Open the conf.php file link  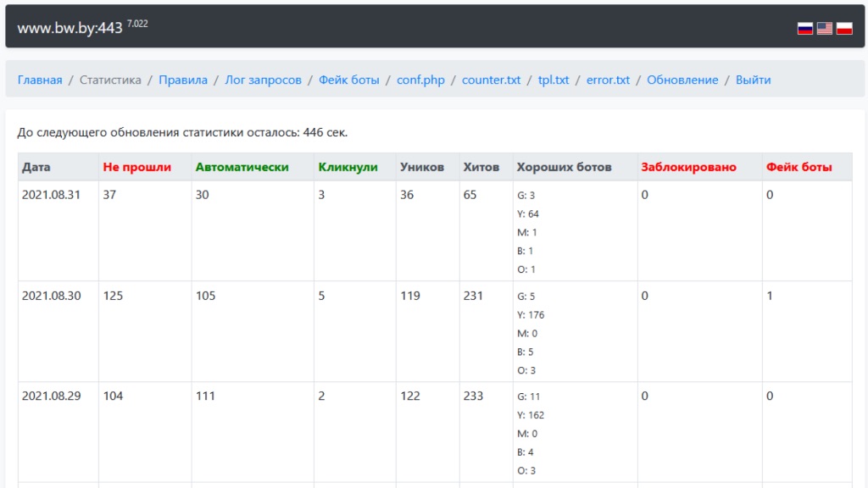[420, 80]
